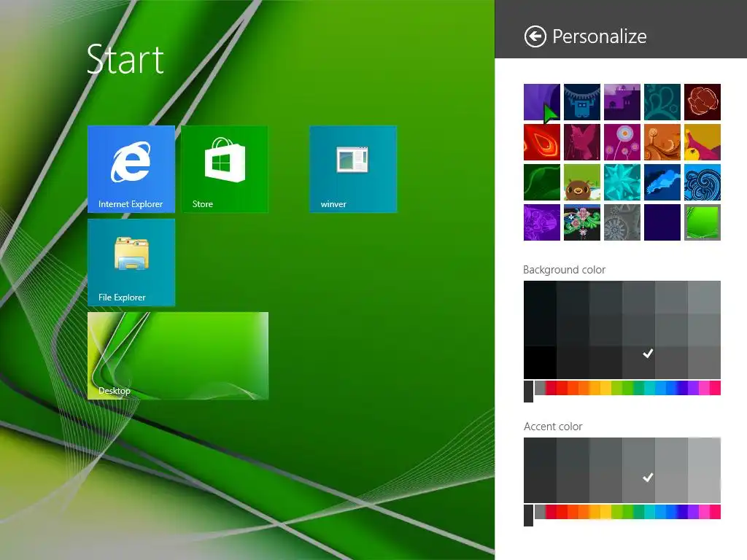Pick the gray gears background pattern
Image resolution: width=747 pixels, height=560 pixels.
[622, 222]
